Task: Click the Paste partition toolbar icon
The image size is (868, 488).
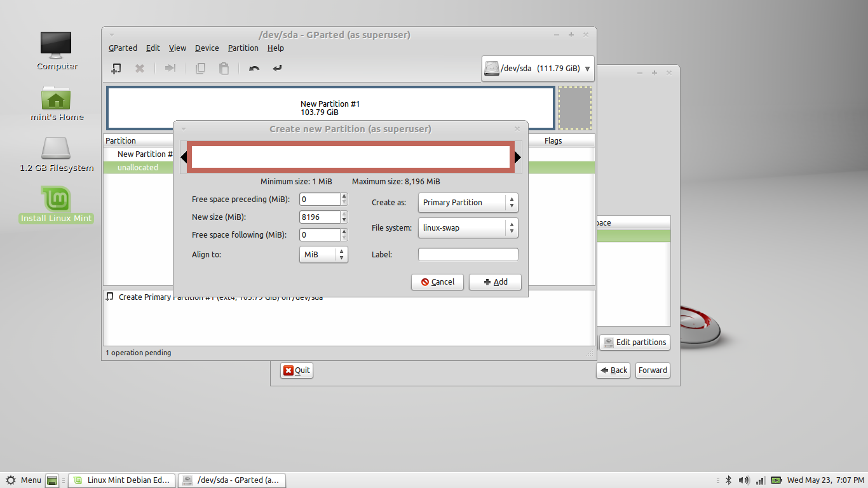Action: pos(224,68)
